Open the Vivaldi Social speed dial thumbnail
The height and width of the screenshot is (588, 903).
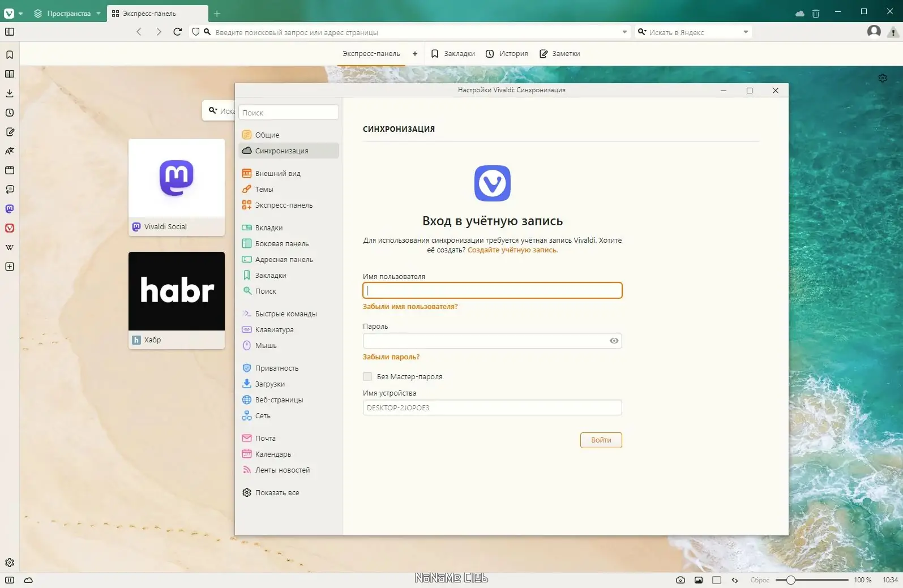coord(177,187)
